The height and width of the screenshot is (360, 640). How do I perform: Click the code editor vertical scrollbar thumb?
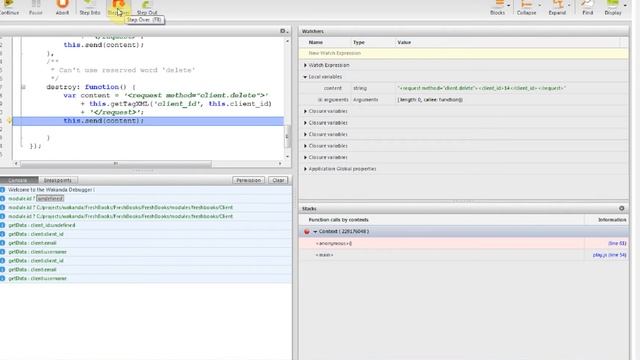coord(287,137)
